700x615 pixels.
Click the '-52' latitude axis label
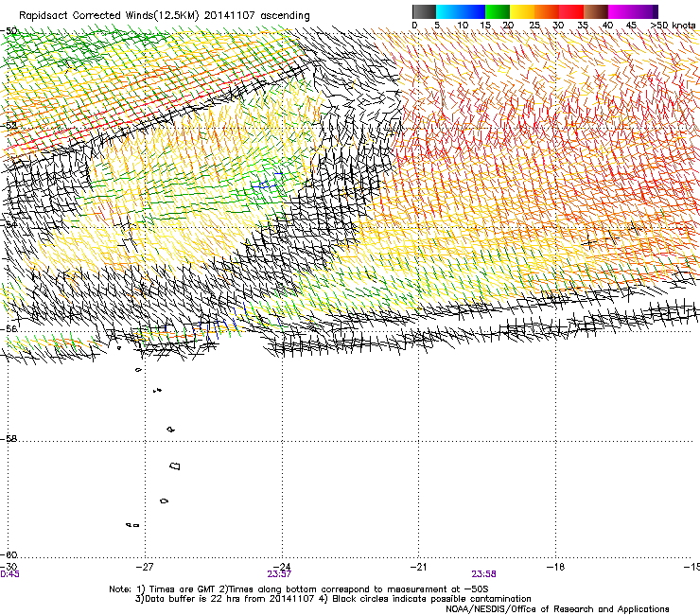9,126
